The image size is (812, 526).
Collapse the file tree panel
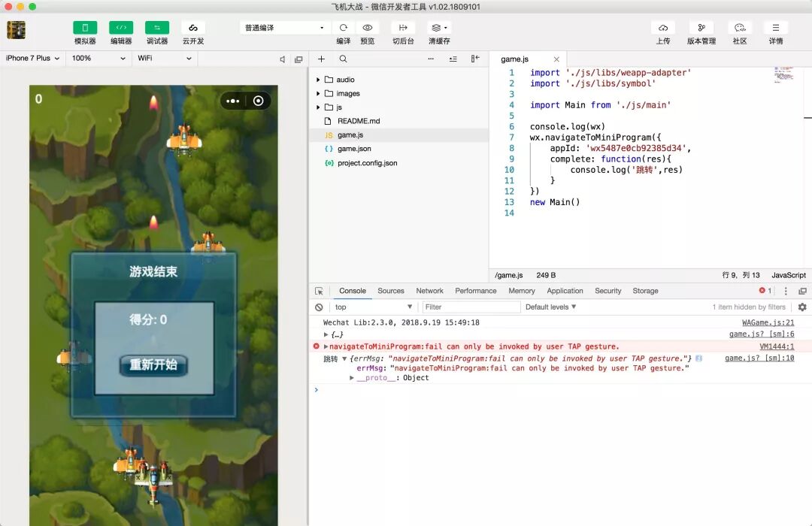(475, 59)
